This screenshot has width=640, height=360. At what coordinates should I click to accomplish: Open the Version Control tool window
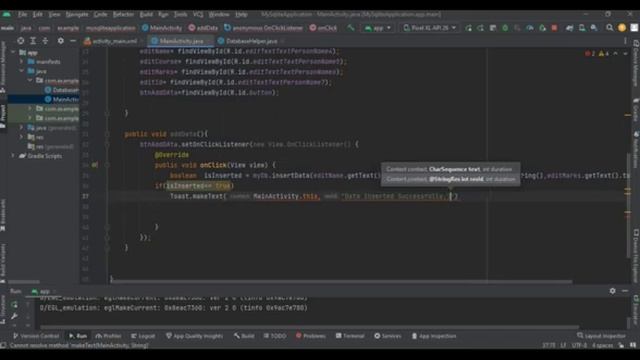36,336
